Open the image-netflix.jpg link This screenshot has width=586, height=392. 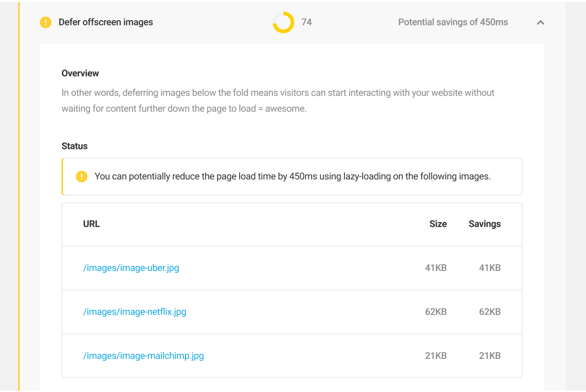pos(134,312)
